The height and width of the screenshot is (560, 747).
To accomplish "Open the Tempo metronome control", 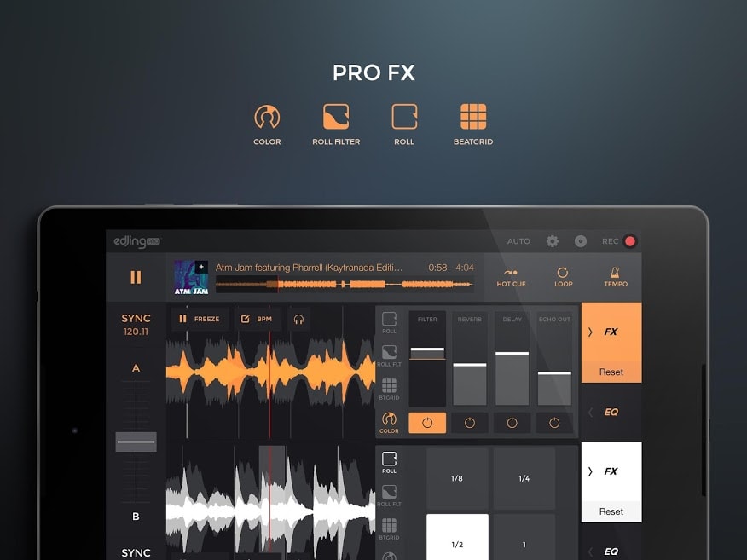I will [x=616, y=277].
